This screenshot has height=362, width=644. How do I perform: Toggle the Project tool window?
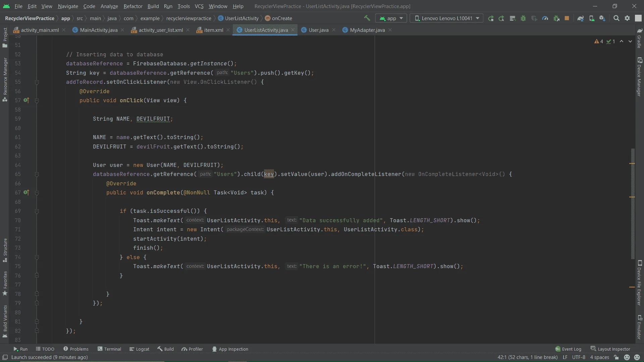(x=5, y=37)
